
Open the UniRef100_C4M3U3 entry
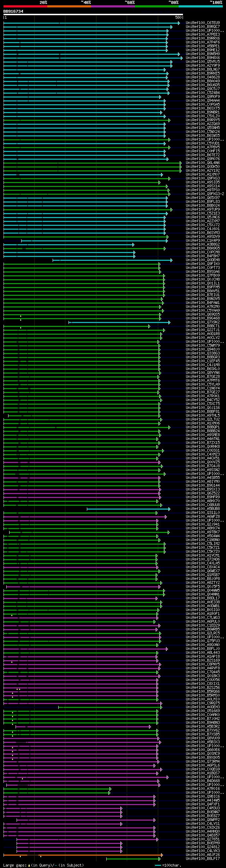(203, 808)
